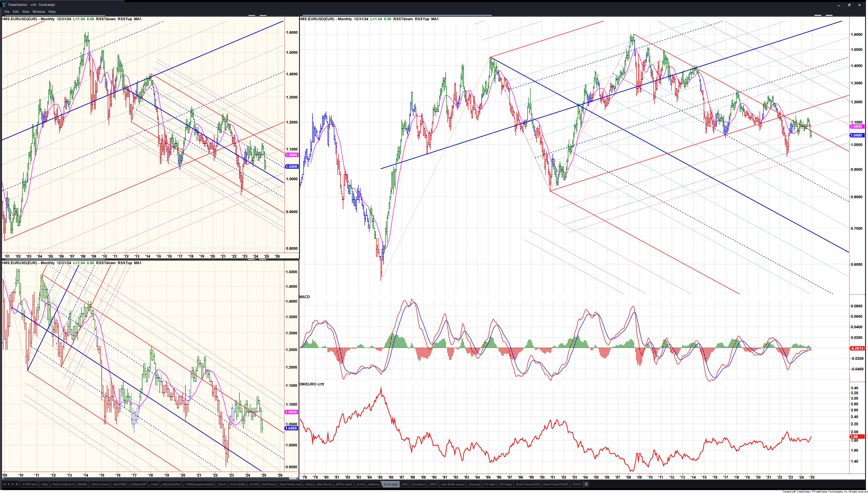Screen dimensions: 868x493
Task: Open the View menu
Action: click(25, 11)
